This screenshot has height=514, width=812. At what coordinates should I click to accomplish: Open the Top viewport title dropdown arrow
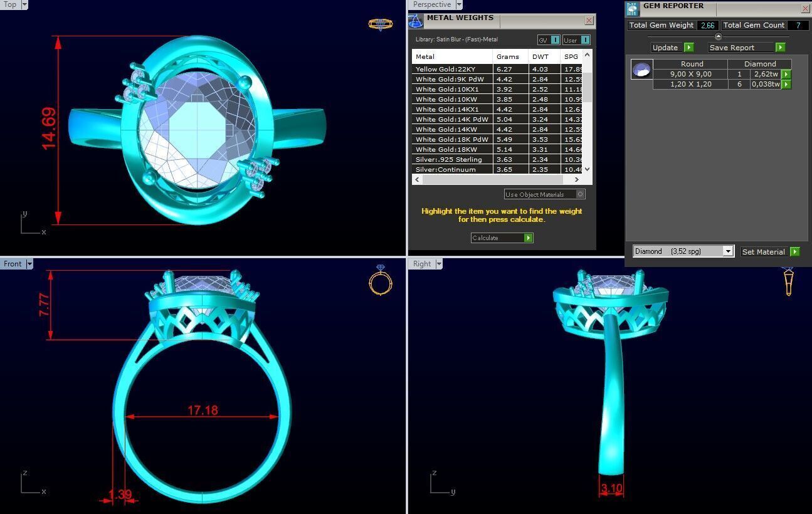pos(24,4)
